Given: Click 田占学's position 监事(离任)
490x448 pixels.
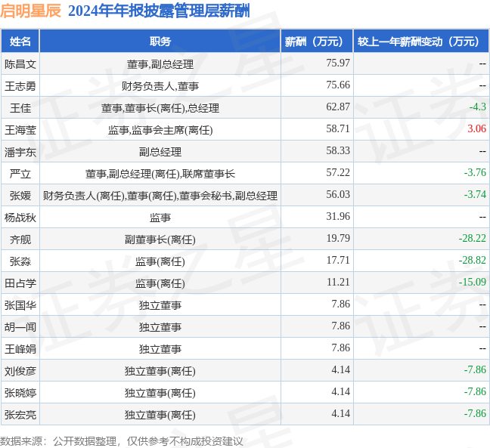Looking at the screenshot, I should click(x=160, y=283).
